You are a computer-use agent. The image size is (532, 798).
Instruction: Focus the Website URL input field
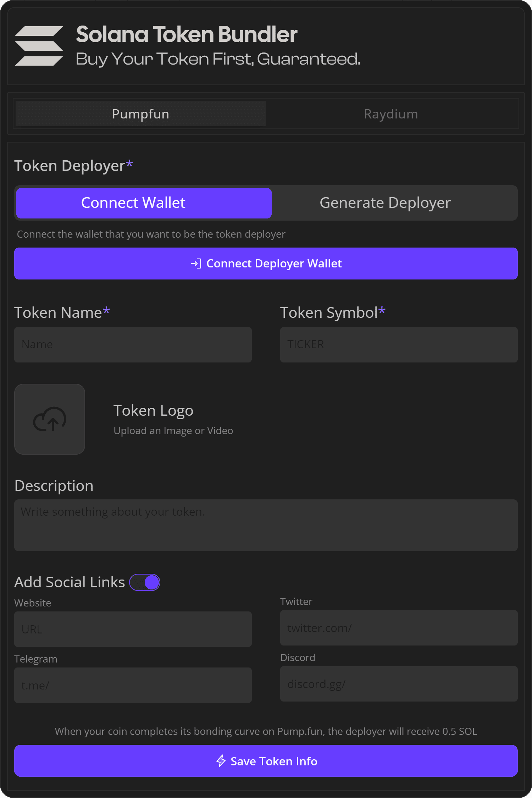133,629
